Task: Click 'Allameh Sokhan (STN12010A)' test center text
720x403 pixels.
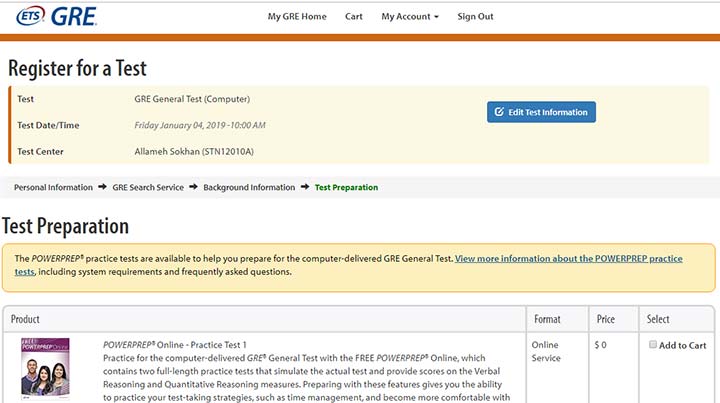Action: pos(194,151)
